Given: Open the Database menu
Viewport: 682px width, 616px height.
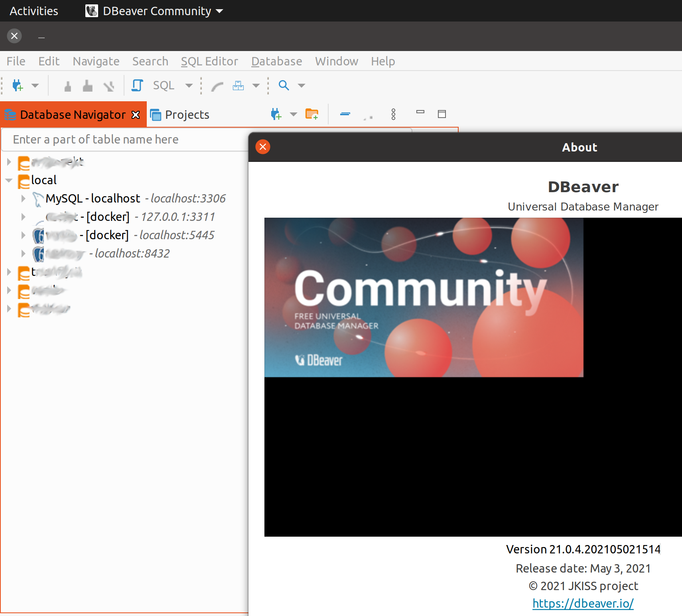Looking at the screenshot, I should pyautogui.click(x=276, y=61).
